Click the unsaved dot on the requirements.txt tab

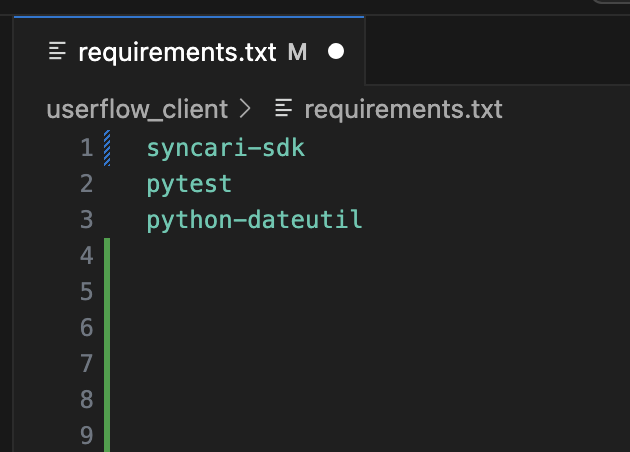pos(336,51)
